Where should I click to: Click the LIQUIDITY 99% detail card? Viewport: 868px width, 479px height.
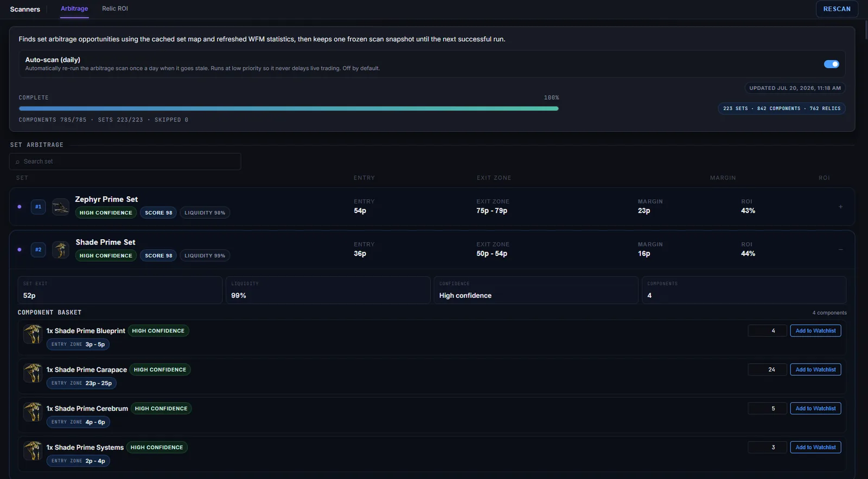[328, 290]
